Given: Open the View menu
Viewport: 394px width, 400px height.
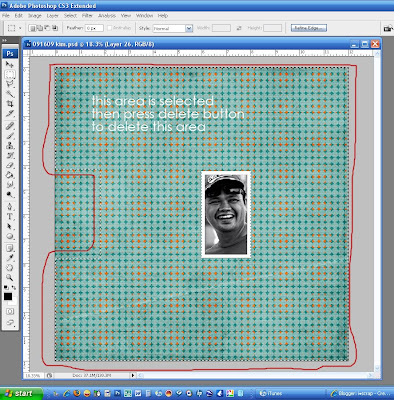Looking at the screenshot, I should tap(126, 16).
